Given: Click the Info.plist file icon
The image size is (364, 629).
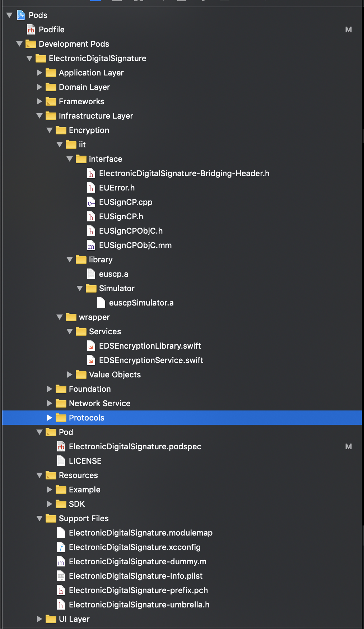Looking at the screenshot, I should click(61, 576).
